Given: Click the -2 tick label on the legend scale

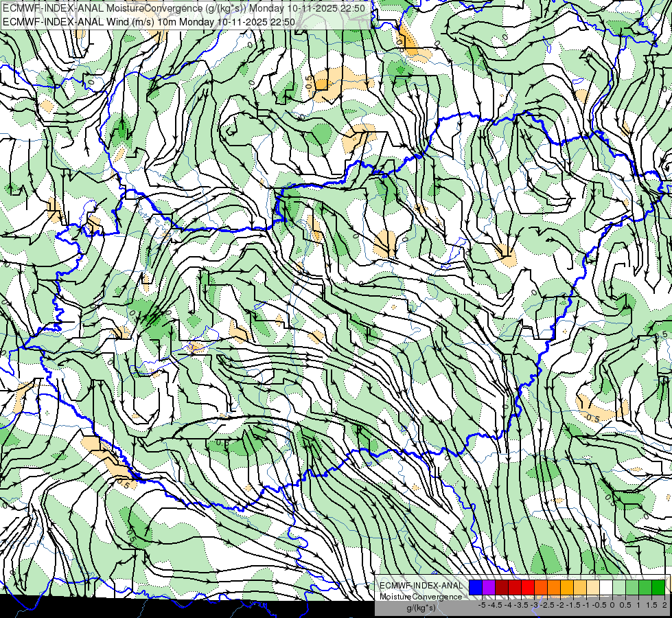Looking at the screenshot, I should (561, 605).
